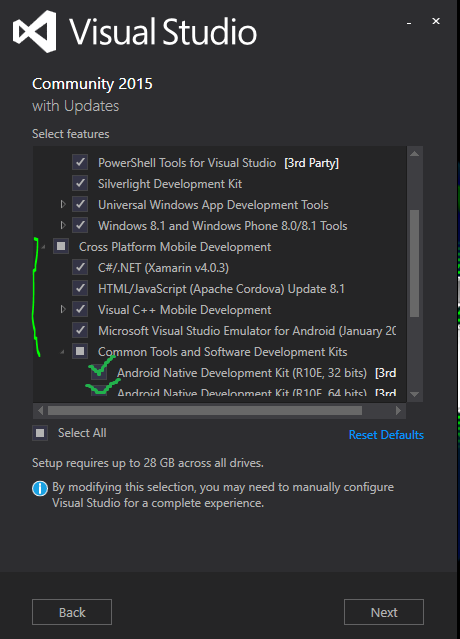Viewport: 460px width, 639px height.
Task: Click the '[3rd Party]' tag after PowerShell Tools
Action: tap(312, 163)
